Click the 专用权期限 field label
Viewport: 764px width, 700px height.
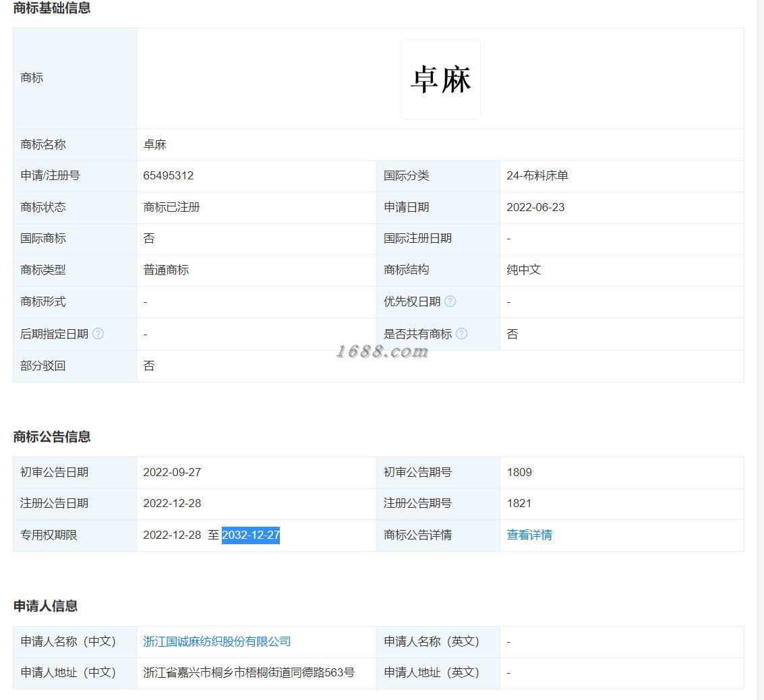[x=49, y=535]
